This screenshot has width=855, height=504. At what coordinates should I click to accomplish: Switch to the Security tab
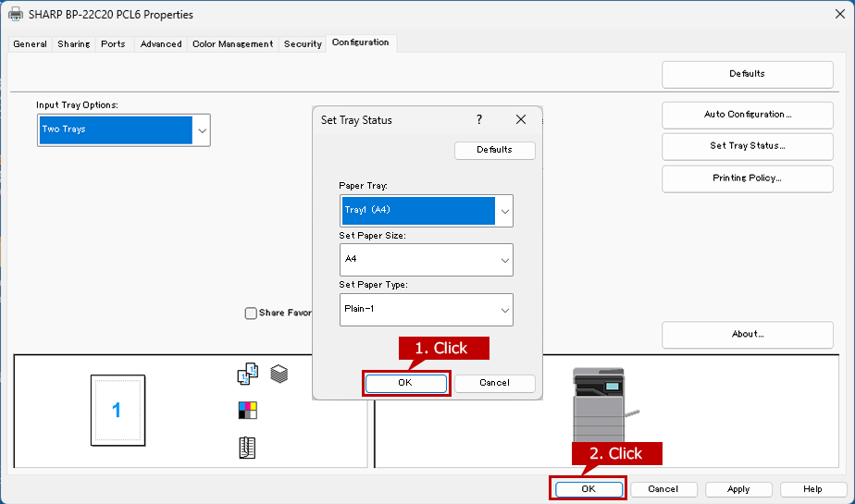click(303, 44)
